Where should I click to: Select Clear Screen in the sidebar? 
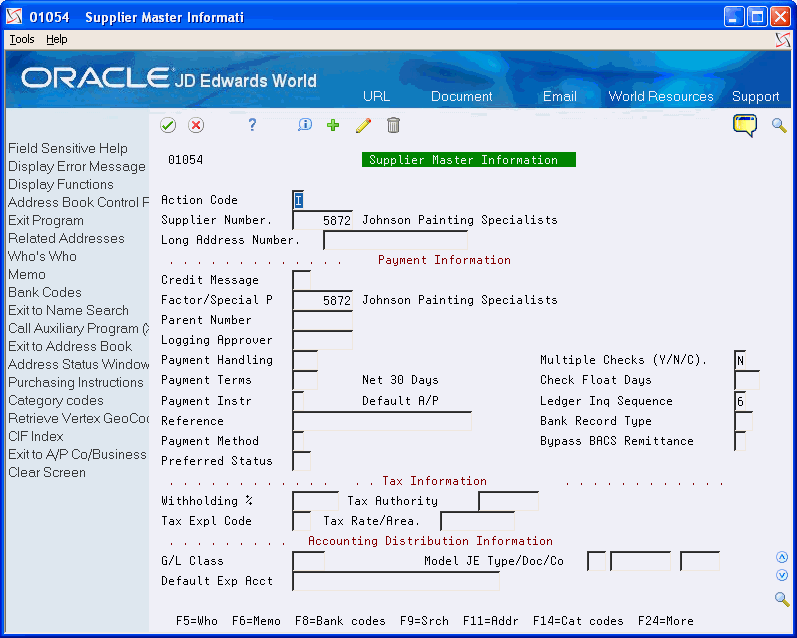coord(47,472)
